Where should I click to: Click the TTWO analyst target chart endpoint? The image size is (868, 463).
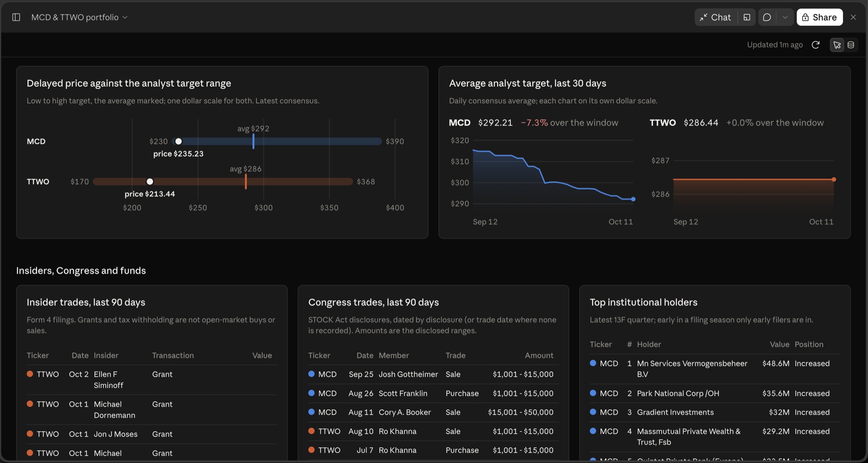[834, 180]
